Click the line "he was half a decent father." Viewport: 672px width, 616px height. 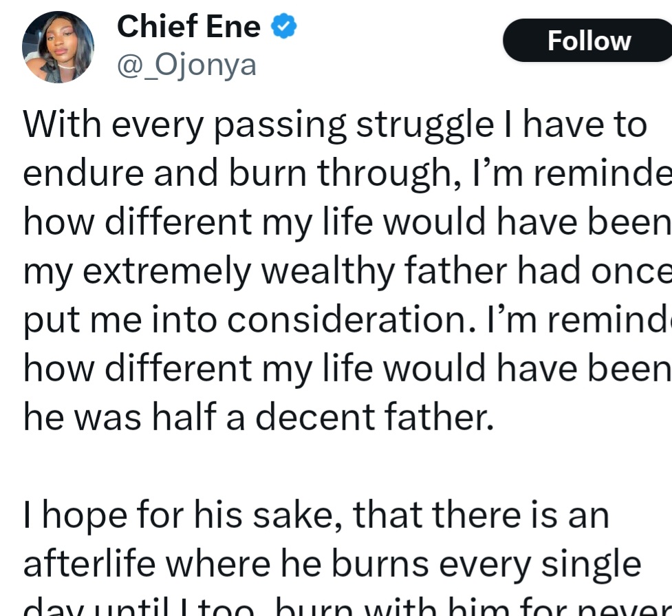pos(259,417)
